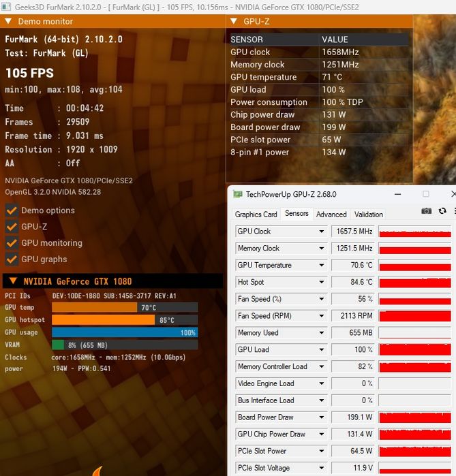Viewport: 456px width, 476px height.
Task: Click the SENSOR column header in overlay
Action: (x=246, y=39)
